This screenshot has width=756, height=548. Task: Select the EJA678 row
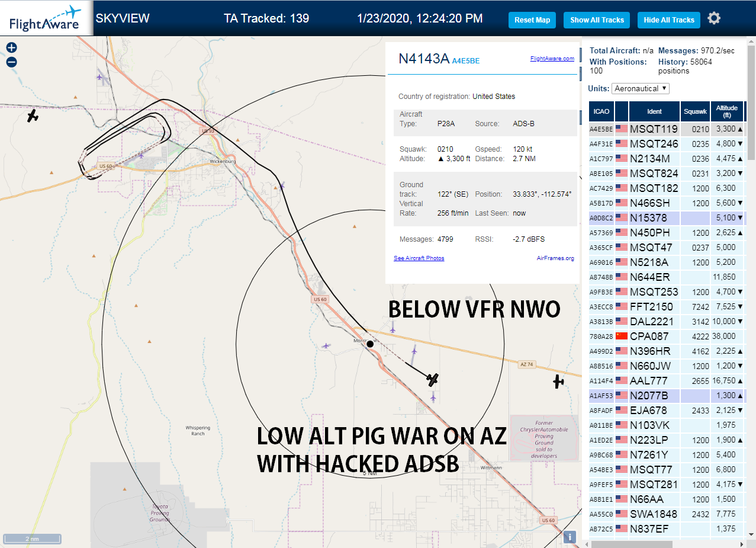(x=667, y=410)
